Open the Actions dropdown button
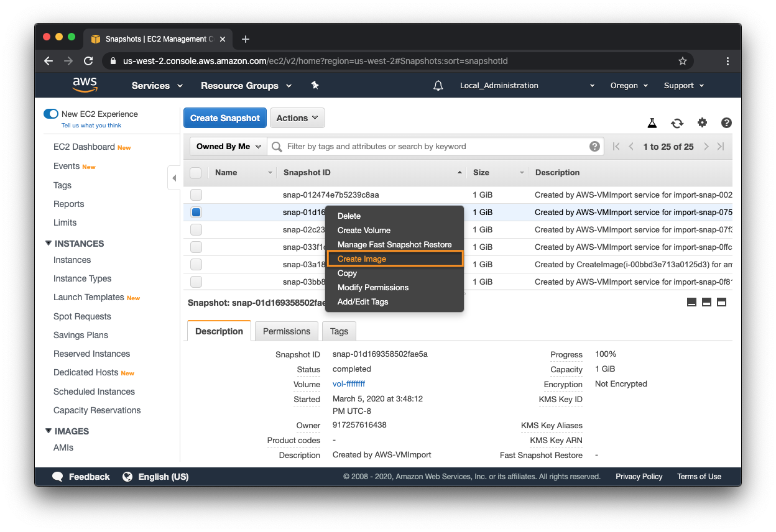The image size is (776, 532). 297,118
